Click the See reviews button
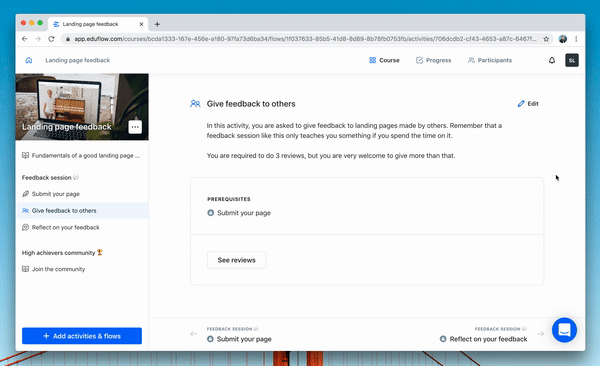 (x=236, y=260)
